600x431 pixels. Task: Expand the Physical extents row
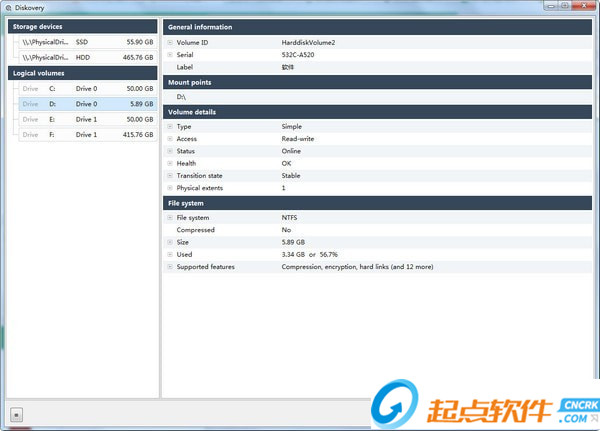pyautogui.click(x=170, y=188)
